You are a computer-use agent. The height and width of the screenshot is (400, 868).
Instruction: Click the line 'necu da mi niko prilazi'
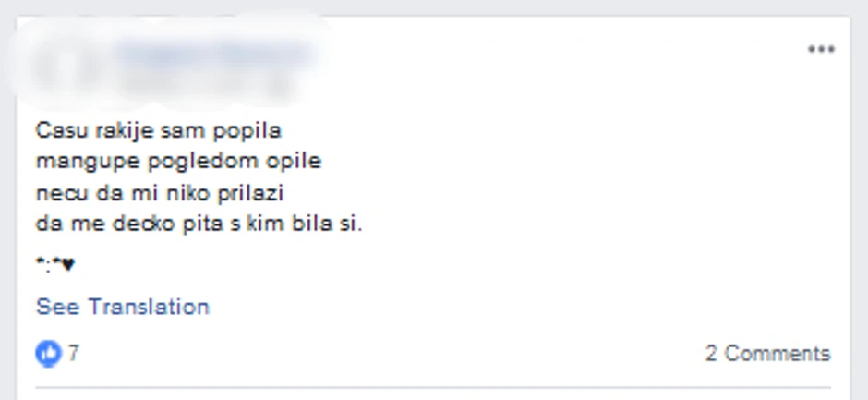click(x=160, y=193)
